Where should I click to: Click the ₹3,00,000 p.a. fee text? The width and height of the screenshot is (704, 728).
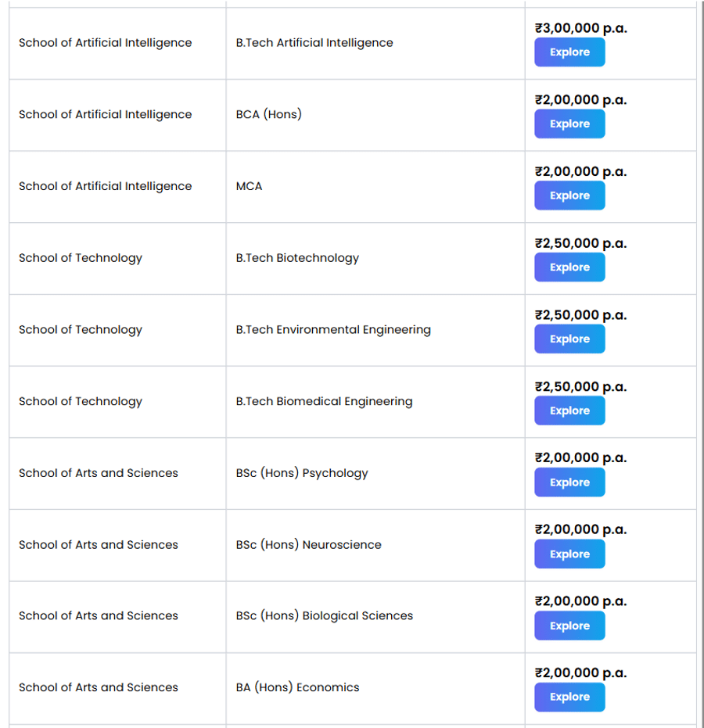click(580, 27)
